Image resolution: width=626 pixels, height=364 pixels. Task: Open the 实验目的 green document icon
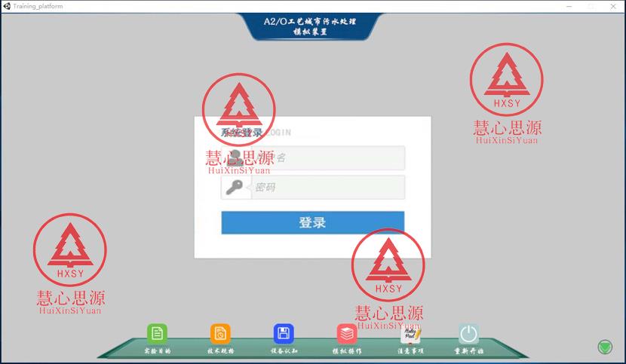click(157, 334)
